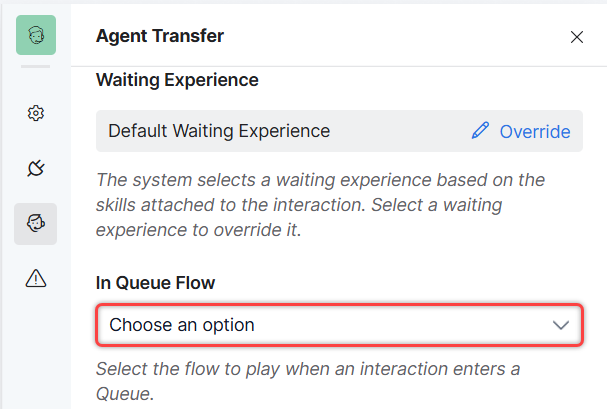Click the Choose an option placeholder text
Image resolution: width=607 pixels, height=409 pixels.
click(182, 325)
